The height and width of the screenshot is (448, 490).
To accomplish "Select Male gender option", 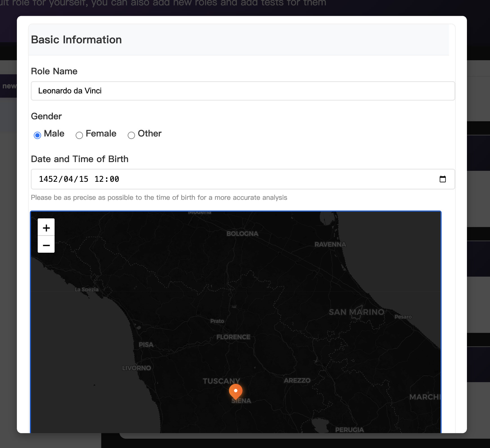I will click(x=37, y=135).
